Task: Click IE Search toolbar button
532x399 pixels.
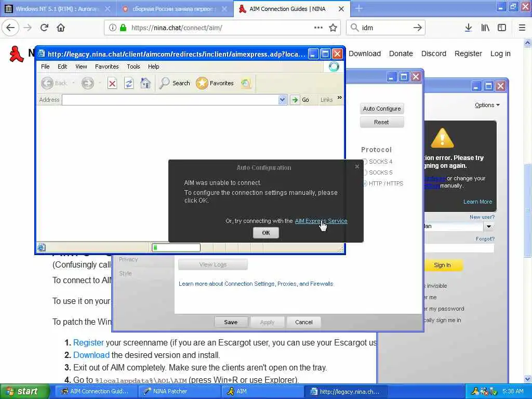Action: pyautogui.click(x=175, y=83)
